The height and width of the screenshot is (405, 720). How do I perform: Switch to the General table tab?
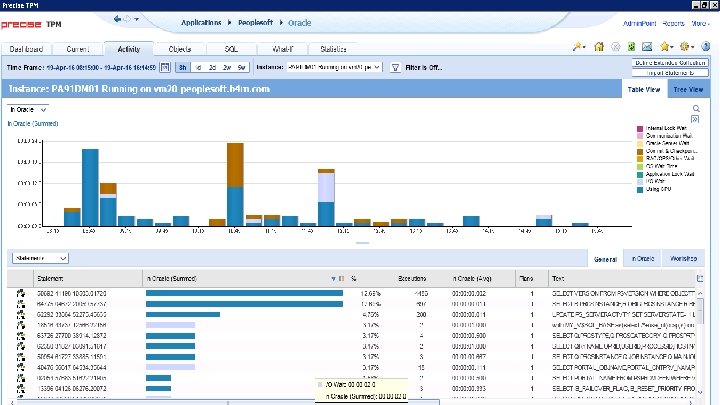[605, 259]
